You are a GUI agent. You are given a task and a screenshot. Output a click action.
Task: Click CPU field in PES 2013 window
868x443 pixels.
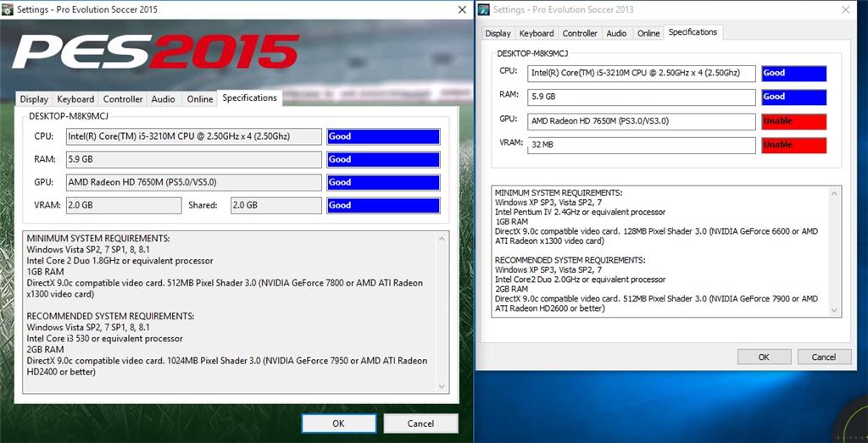(642, 73)
